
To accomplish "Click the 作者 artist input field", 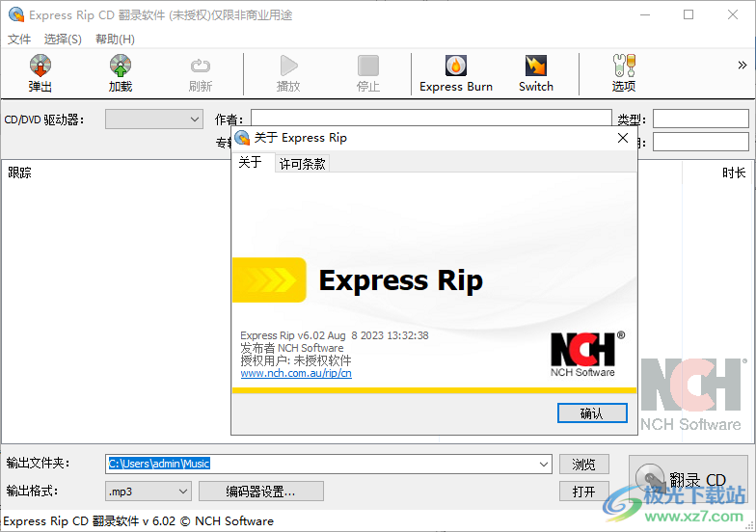I will (431, 118).
